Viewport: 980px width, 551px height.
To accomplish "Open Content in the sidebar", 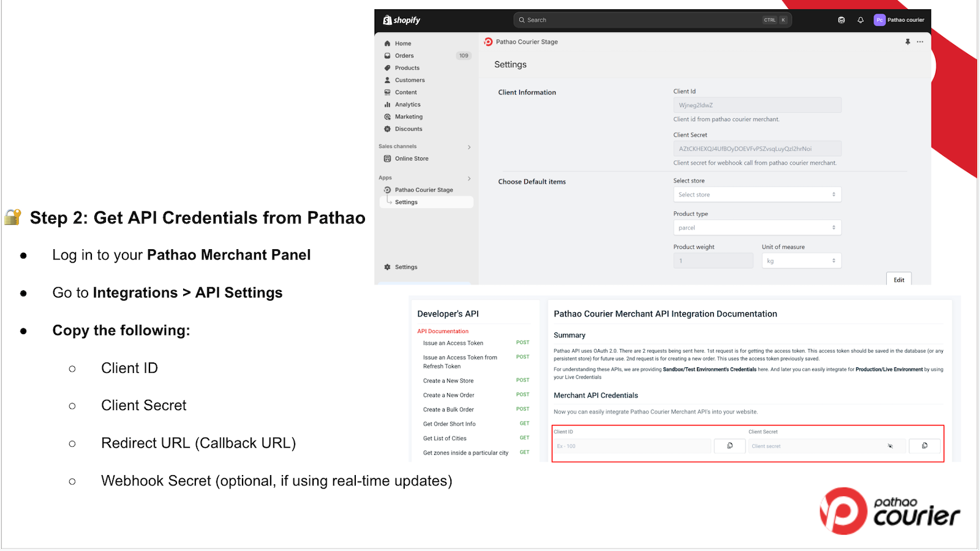I will click(x=406, y=92).
